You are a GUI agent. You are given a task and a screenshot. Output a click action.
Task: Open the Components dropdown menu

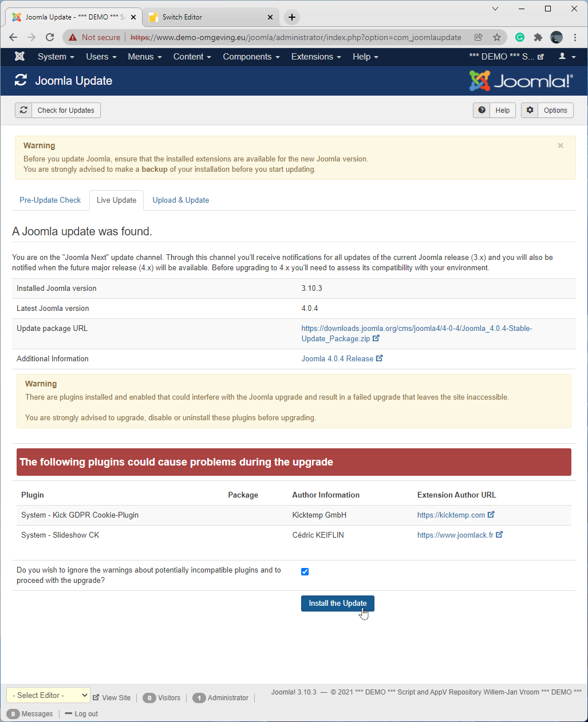coord(251,57)
